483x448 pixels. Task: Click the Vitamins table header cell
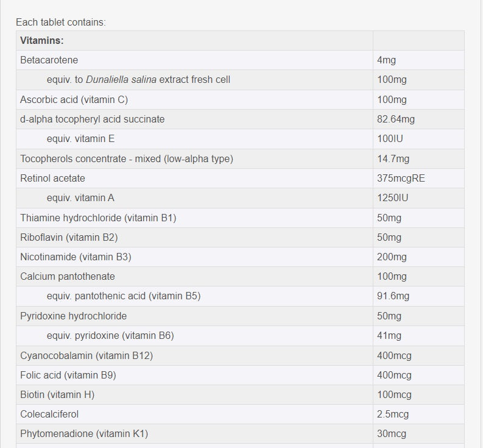point(42,41)
